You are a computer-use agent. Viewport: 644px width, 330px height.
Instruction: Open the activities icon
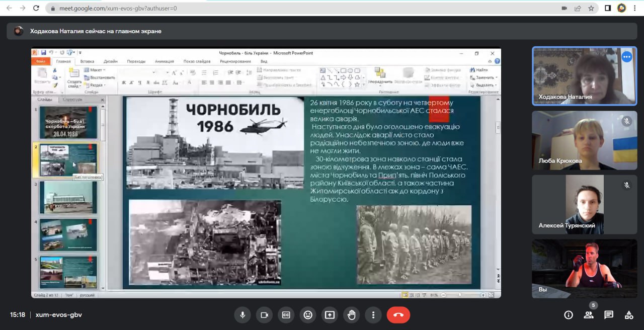(x=629, y=315)
